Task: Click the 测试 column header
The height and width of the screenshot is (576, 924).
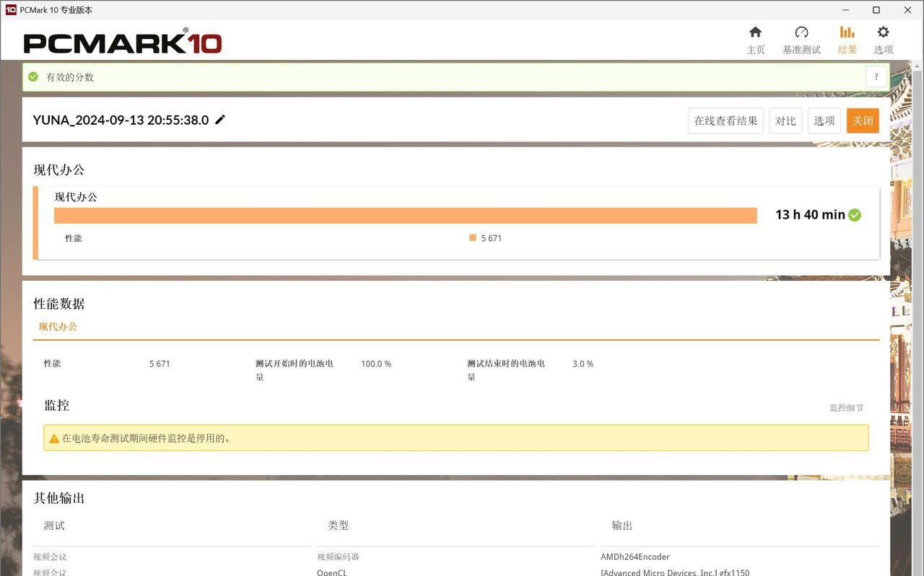Action: click(54, 525)
